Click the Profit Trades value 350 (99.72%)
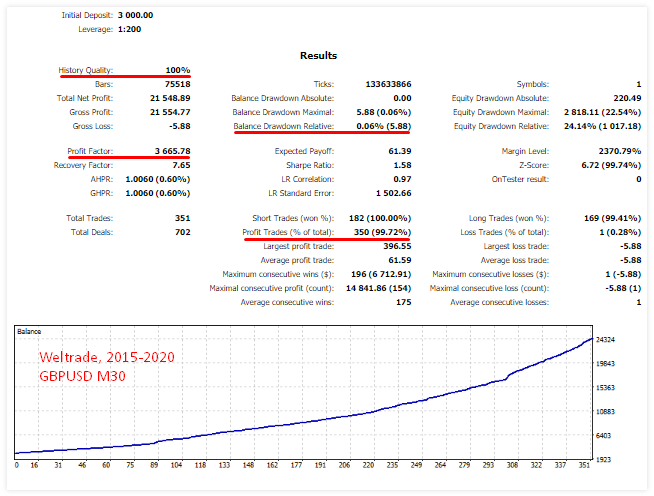The image size is (654, 496). coord(382,232)
